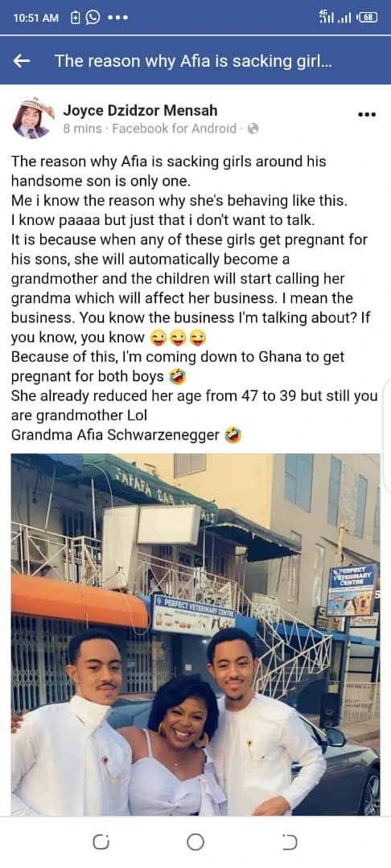This screenshot has height=868, width=391.
Task: Open the author name Joyce Dzidzor Mensah
Action: 140,109
